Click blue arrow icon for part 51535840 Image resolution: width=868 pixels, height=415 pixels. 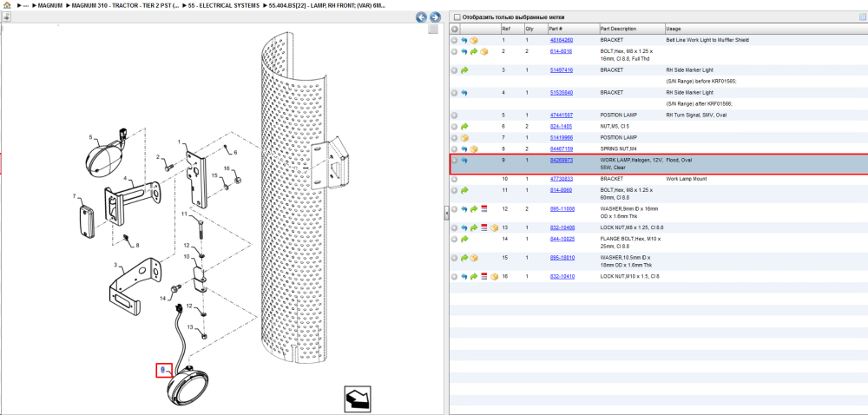click(x=464, y=92)
